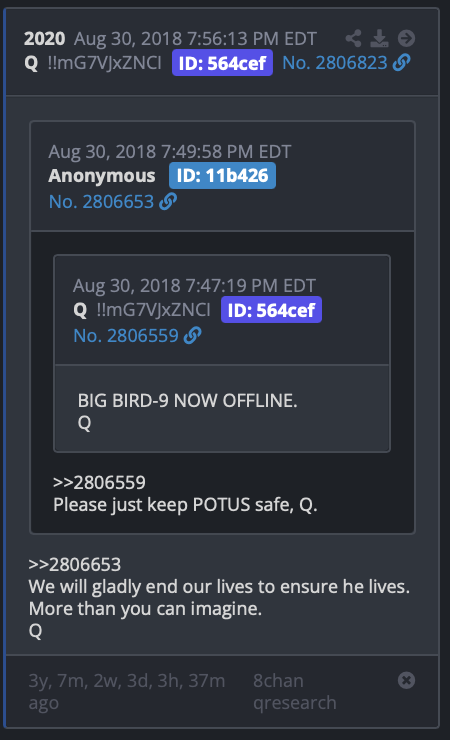Click the top Q !!mG7VJxZNCI tripcode
The height and width of the screenshot is (740, 450).
93,62
